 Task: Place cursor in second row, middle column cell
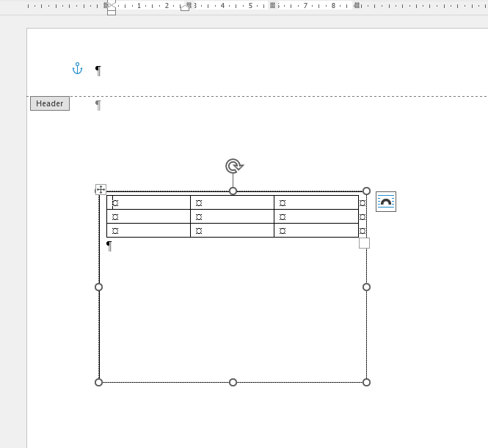click(232, 216)
